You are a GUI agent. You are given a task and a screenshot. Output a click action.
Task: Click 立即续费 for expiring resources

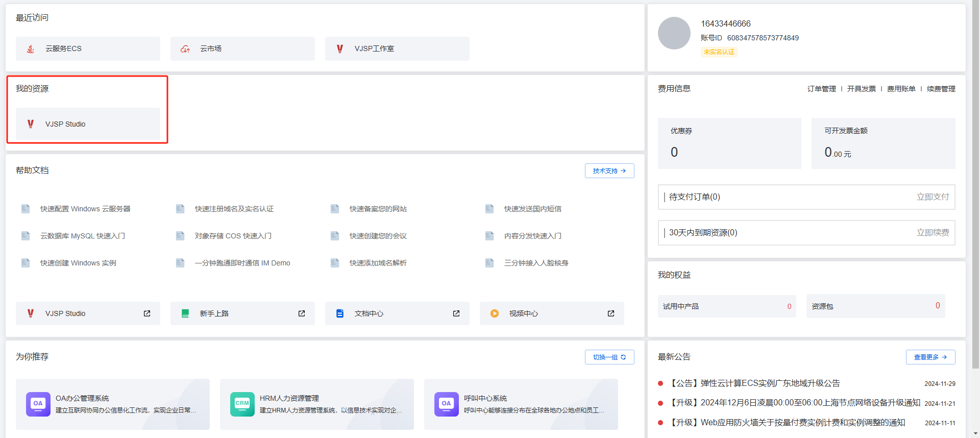point(933,233)
